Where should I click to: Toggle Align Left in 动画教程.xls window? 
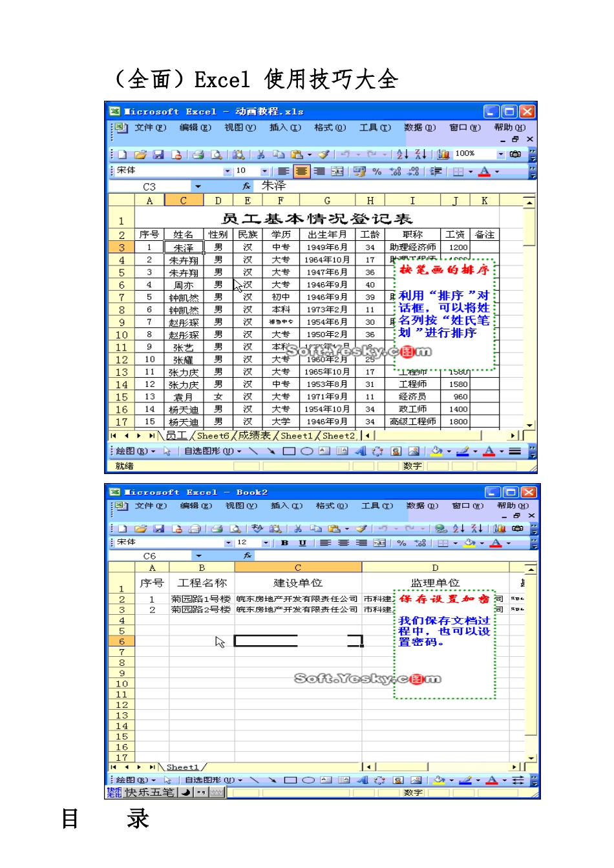click(x=283, y=171)
